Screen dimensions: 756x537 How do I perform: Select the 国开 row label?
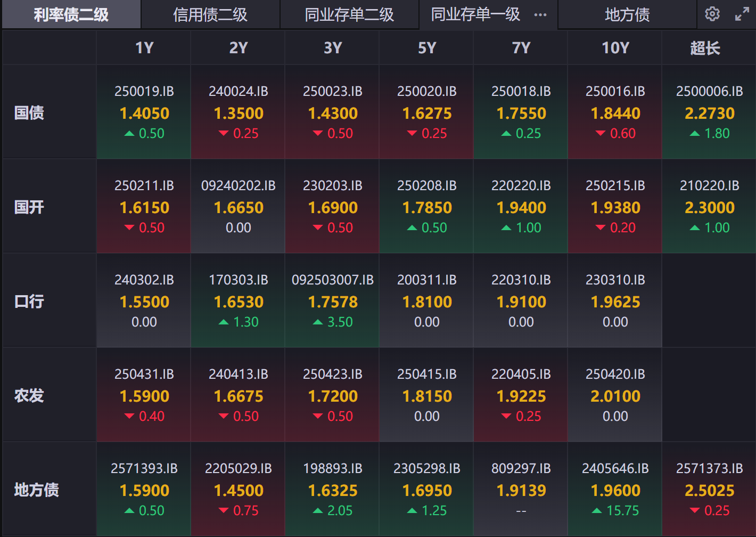(x=29, y=207)
